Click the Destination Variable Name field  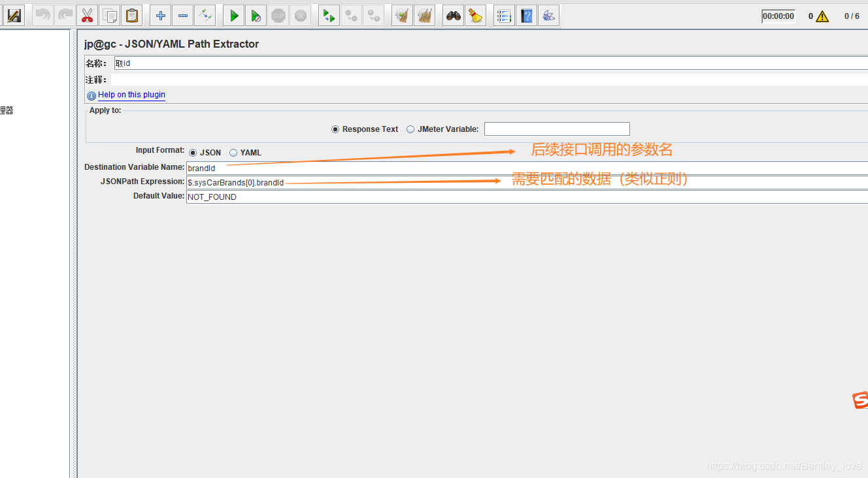coord(527,168)
